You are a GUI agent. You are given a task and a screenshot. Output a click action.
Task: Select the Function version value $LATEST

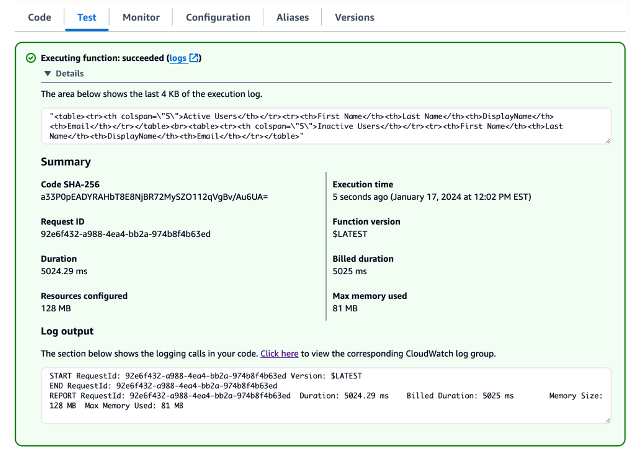(350, 234)
